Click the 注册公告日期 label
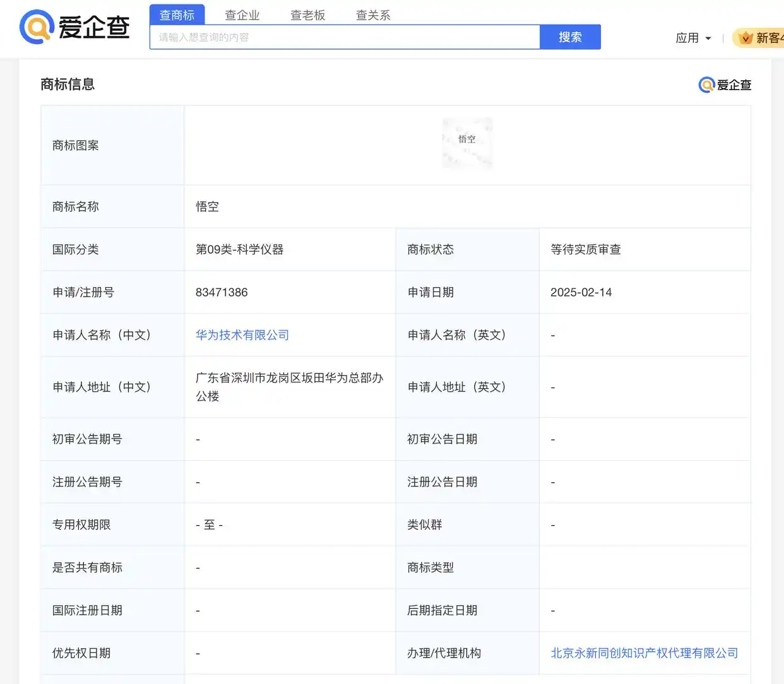This screenshot has width=784, height=684. pos(442,481)
